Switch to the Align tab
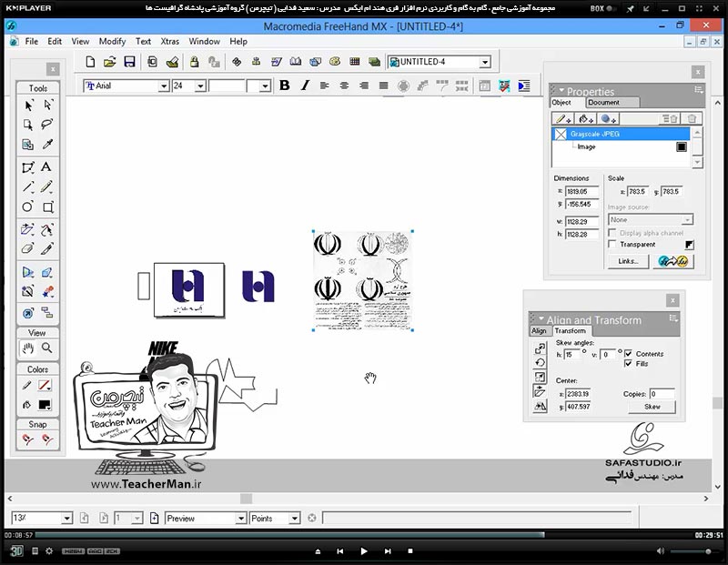 coord(539,330)
